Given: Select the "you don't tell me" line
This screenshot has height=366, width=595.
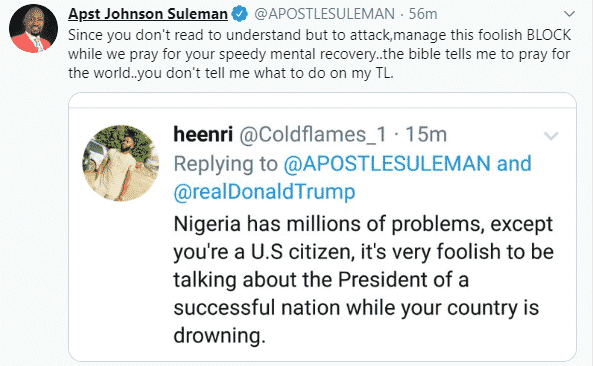Looking at the screenshot, I should point(231,73).
